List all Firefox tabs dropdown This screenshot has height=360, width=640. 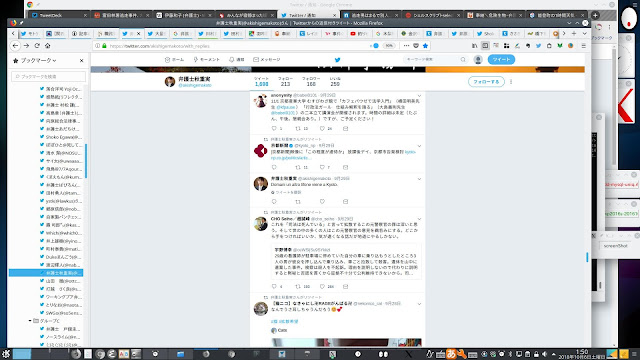coord(584,33)
